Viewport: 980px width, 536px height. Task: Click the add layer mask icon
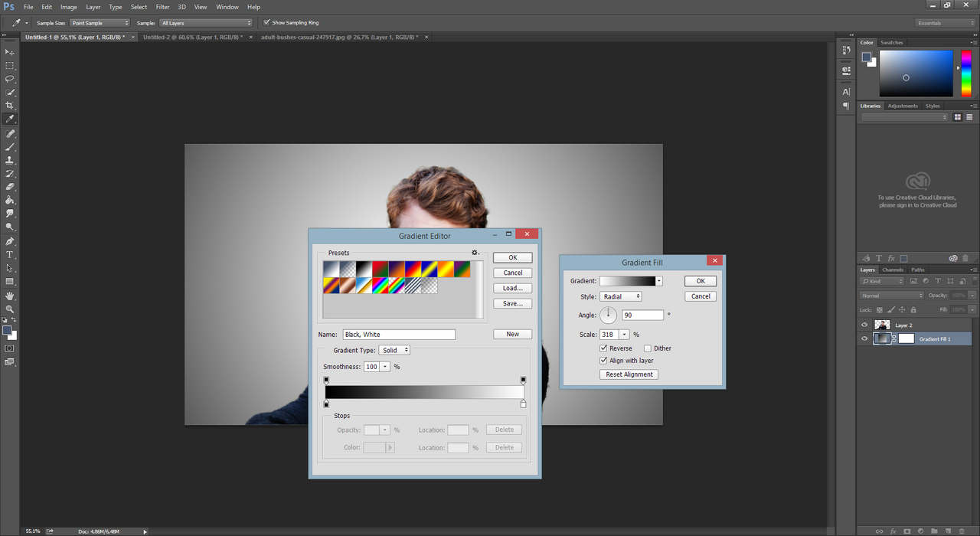coord(906,531)
